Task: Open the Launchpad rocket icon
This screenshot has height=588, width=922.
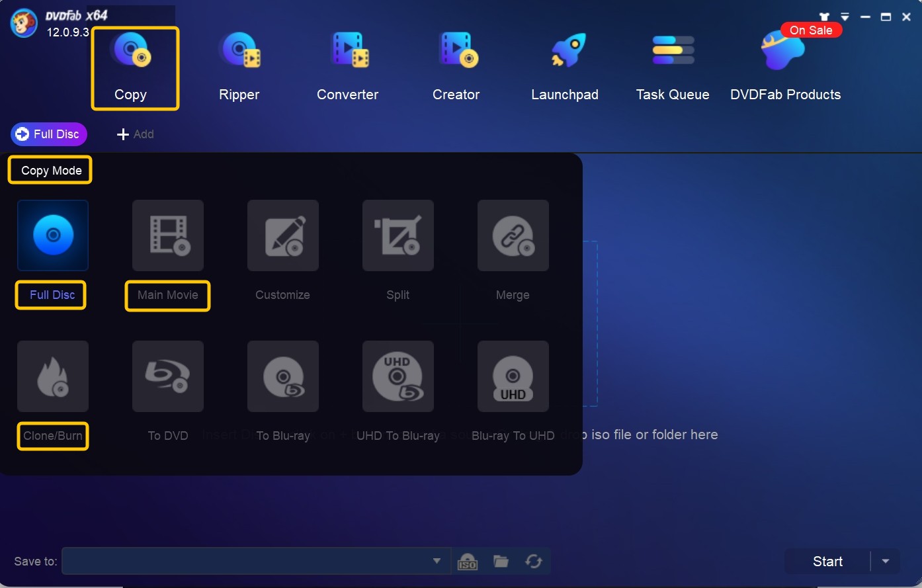Action: [x=567, y=51]
